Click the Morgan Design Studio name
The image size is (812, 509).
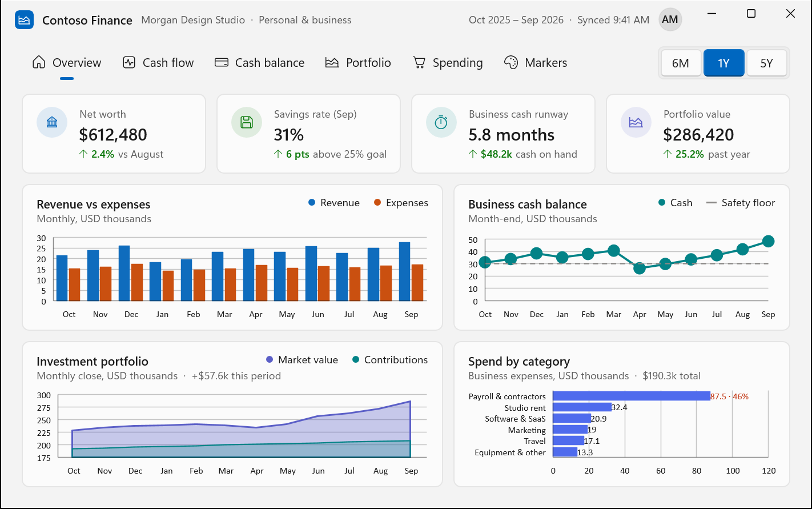tap(193, 20)
